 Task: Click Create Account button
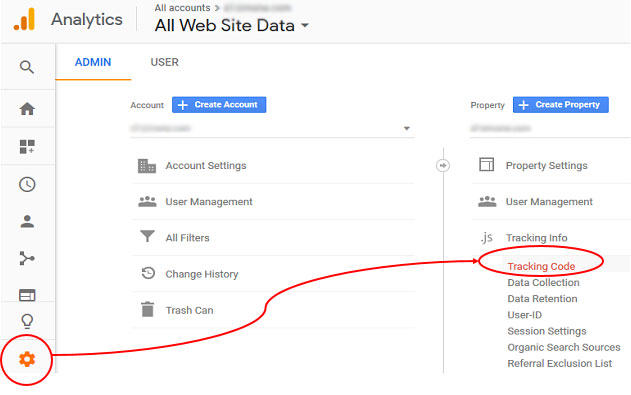219,105
